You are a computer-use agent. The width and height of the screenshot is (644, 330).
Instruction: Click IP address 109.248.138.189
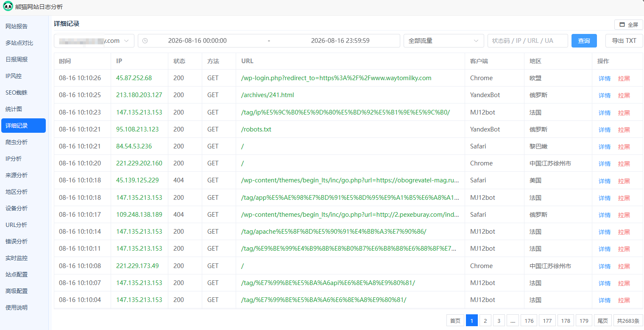coord(139,215)
